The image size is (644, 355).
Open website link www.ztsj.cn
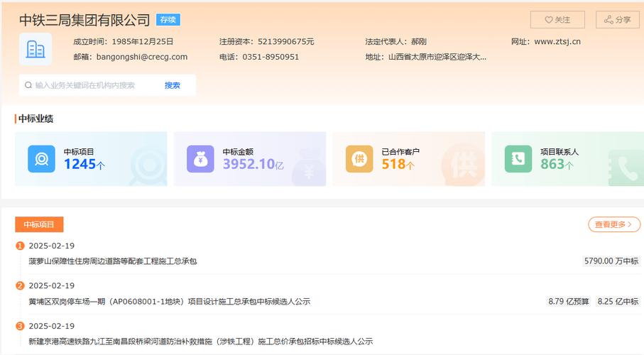(x=557, y=41)
